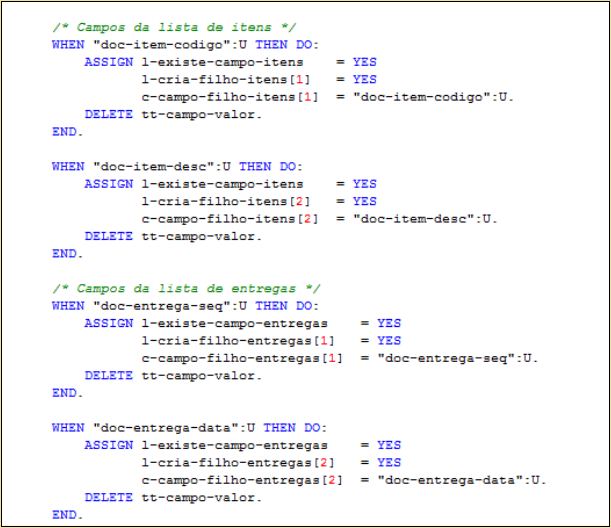Click the line WHEN "doc-entrega-seq":U THEN DO:
611x528 pixels.
(185, 306)
